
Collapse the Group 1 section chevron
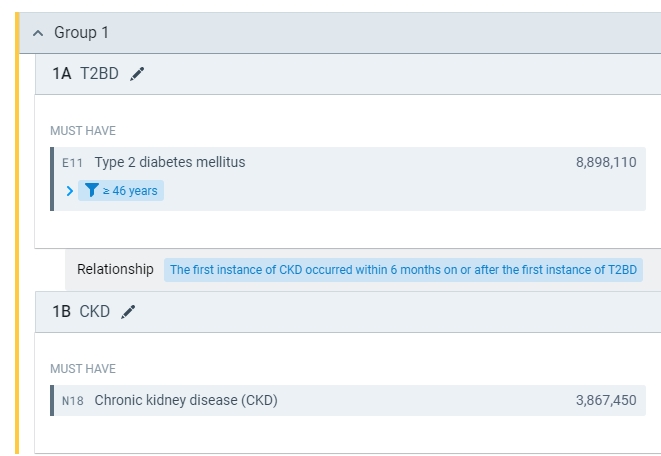[x=38, y=33]
